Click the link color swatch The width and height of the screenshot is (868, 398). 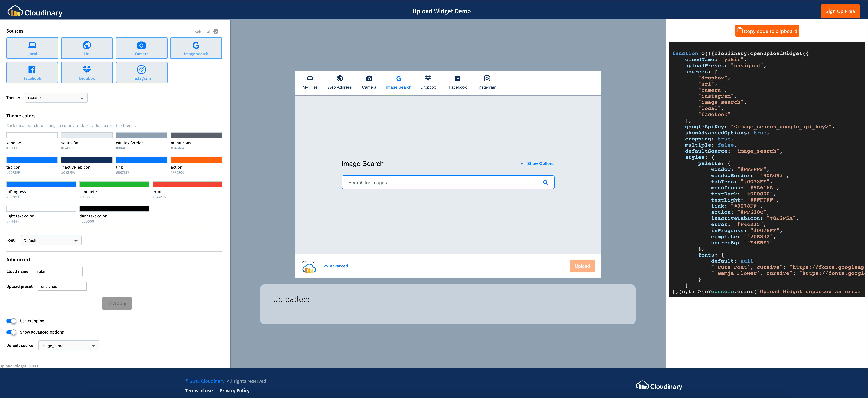[x=141, y=160]
